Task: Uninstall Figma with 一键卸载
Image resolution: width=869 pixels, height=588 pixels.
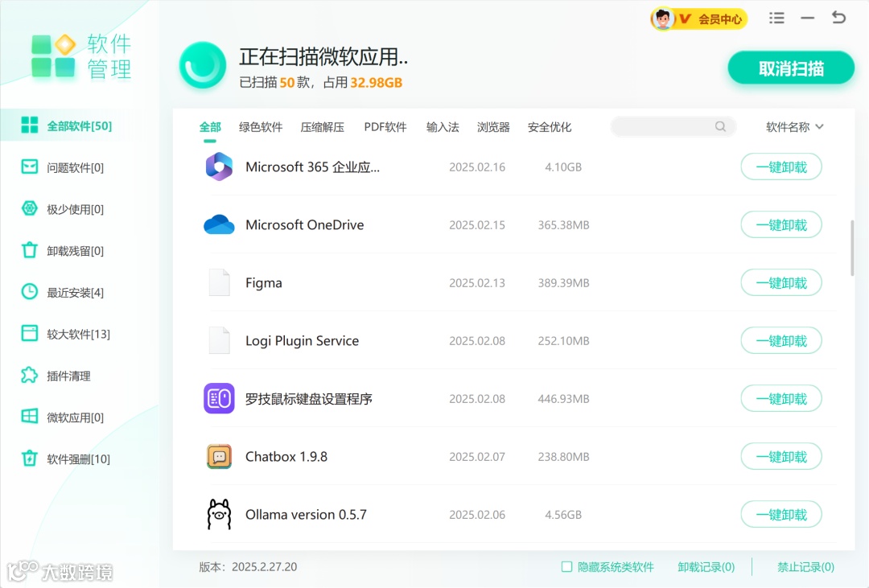Action: (780, 282)
